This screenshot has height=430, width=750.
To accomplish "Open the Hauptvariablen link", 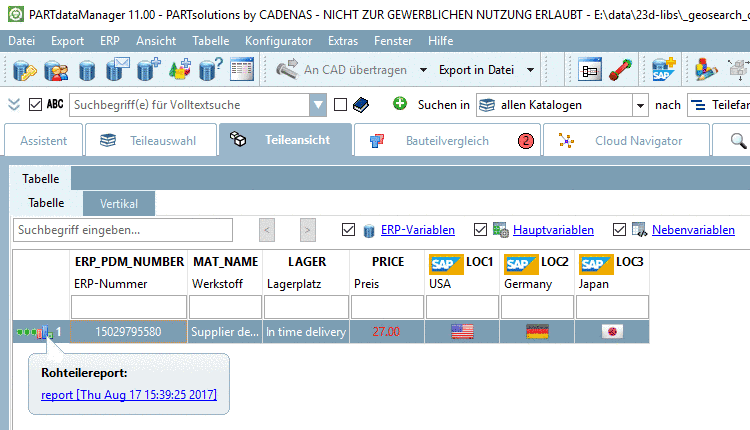I will [553, 230].
